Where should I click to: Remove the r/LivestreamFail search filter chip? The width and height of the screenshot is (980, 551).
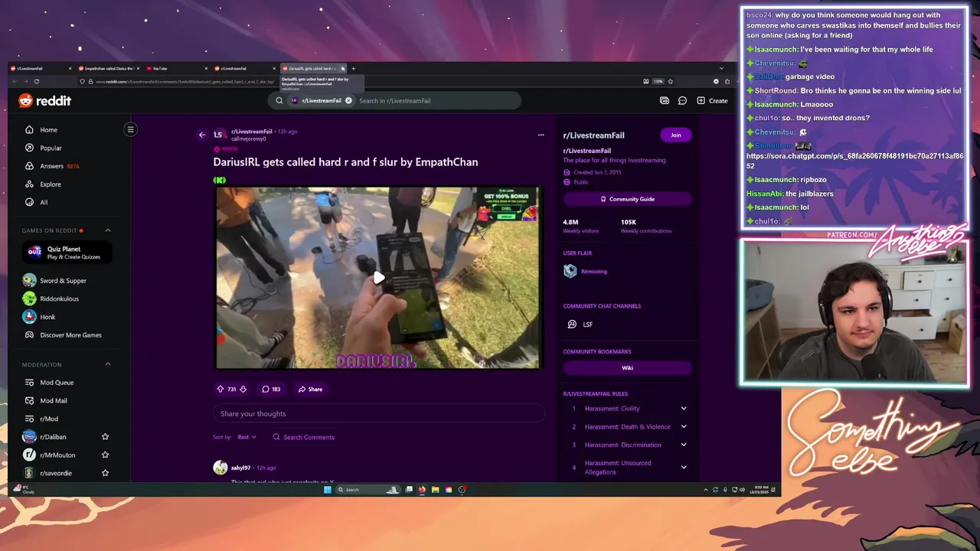(348, 100)
